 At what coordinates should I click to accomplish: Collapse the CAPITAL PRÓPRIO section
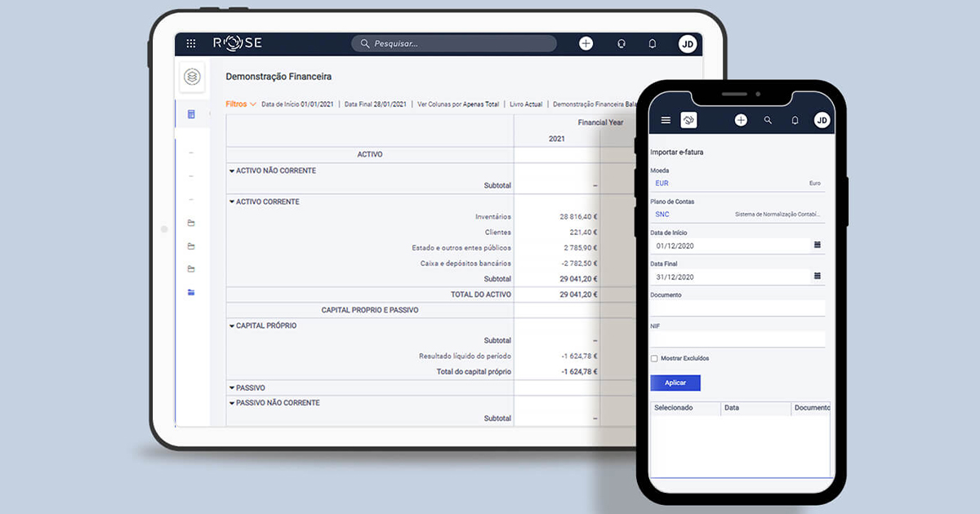(x=232, y=326)
